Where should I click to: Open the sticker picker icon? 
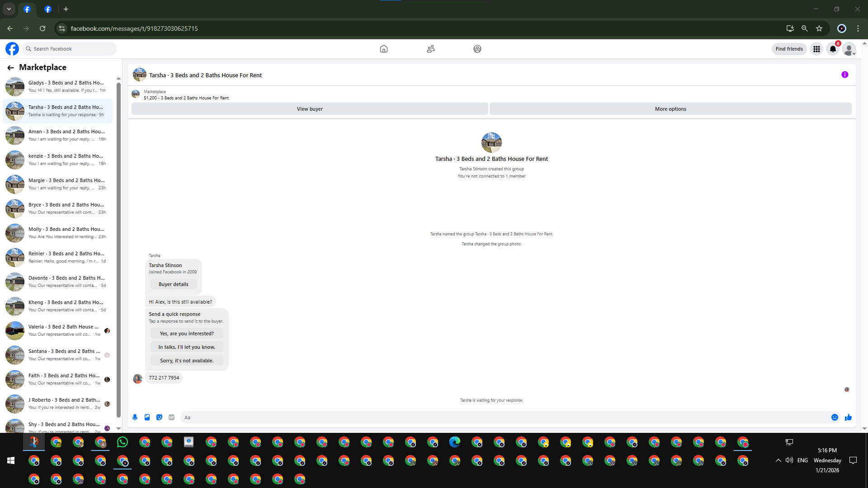coord(159,418)
